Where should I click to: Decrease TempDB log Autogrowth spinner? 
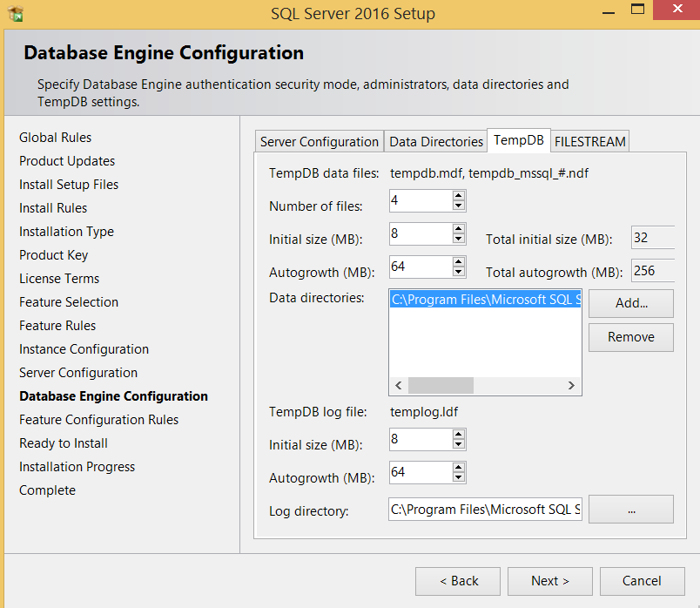pos(459,477)
